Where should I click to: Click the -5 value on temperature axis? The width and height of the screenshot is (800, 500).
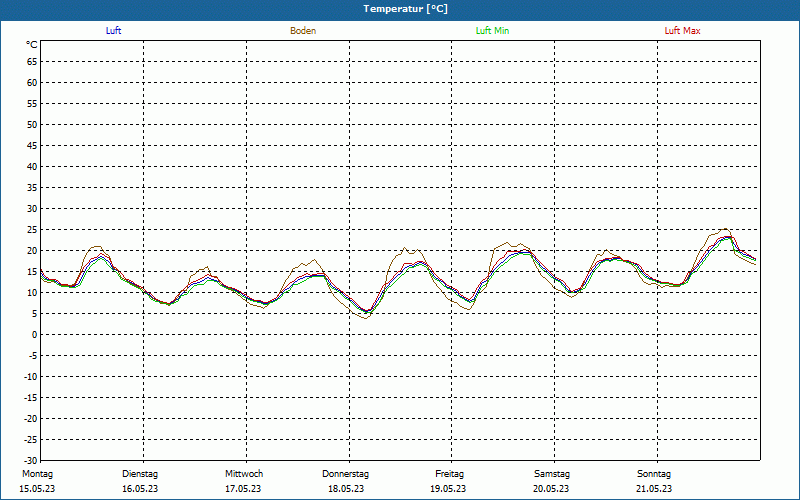(x=33, y=356)
